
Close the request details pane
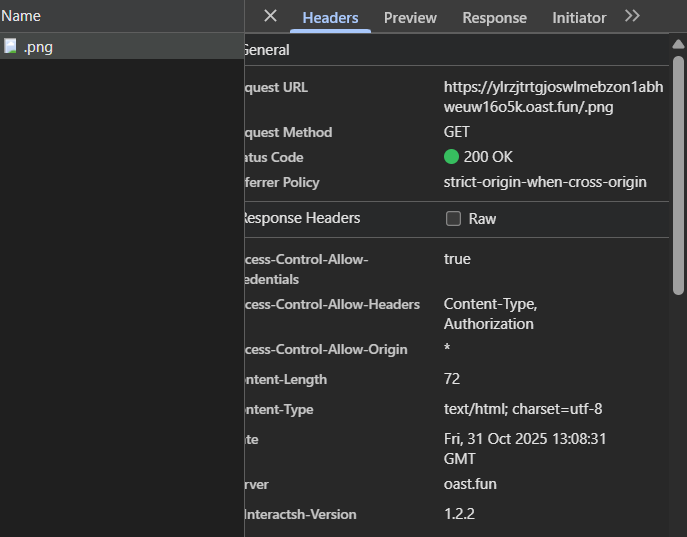[270, 16]
